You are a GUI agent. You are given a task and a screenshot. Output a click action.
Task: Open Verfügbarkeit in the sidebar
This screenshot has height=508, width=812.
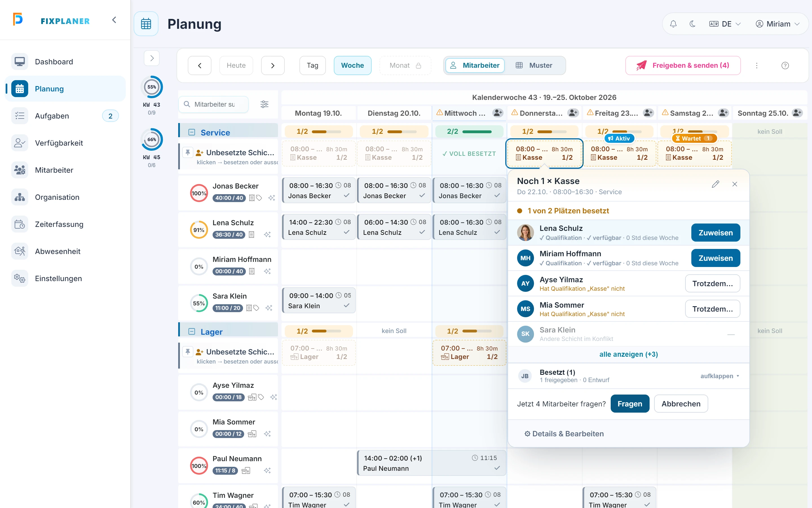(65, 143)
